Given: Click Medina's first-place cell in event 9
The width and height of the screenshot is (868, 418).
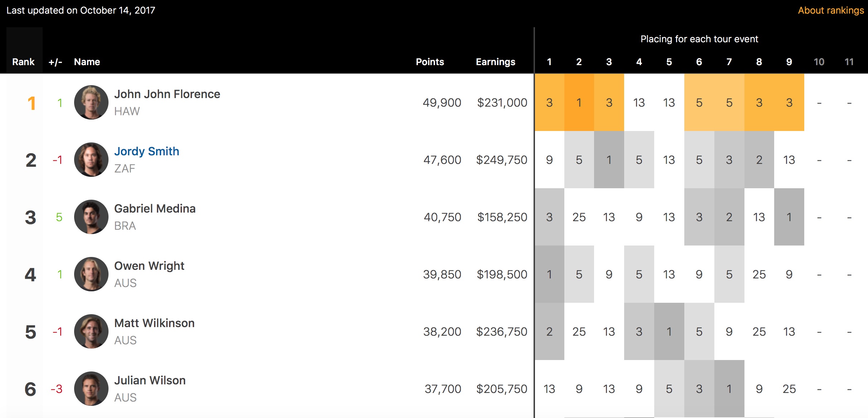Looking at the screenshot, I should (x=789, y=217).
